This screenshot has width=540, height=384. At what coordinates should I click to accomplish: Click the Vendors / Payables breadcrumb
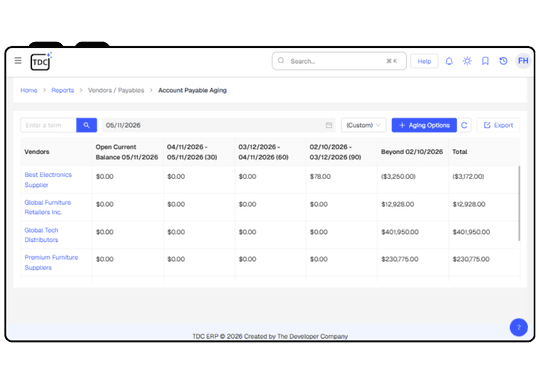pos(116,90)
